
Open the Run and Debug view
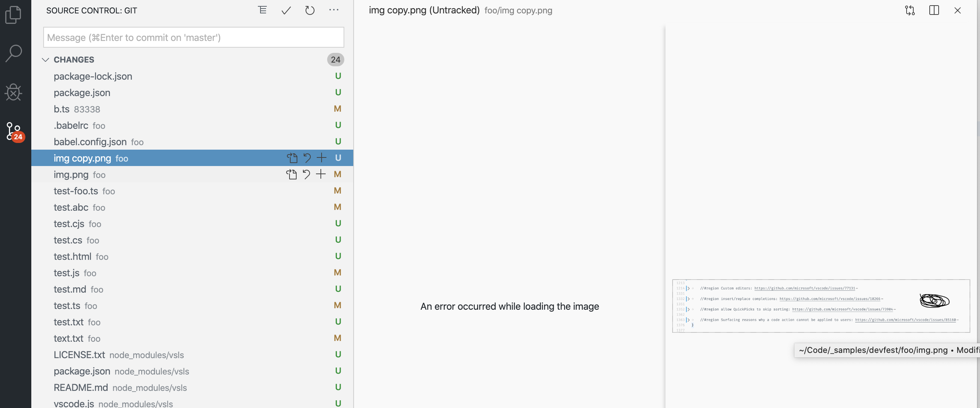[x=14, y=92]
